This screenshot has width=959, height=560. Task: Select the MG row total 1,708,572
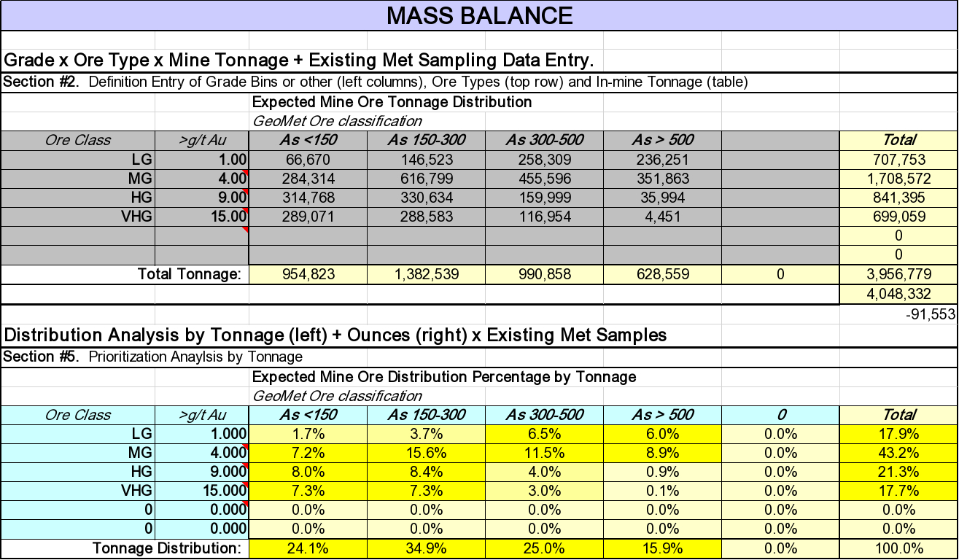[898, 179]
